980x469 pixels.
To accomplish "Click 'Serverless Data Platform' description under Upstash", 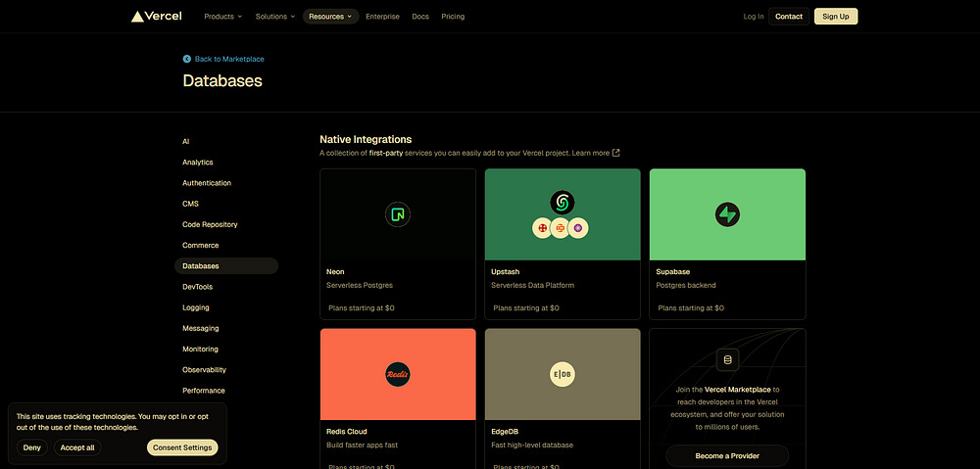I will pos(532,285).
